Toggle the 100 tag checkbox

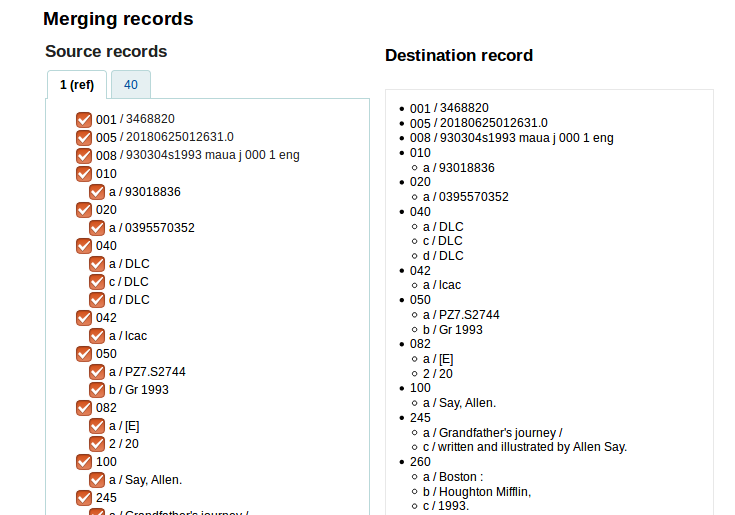(84, 462)
